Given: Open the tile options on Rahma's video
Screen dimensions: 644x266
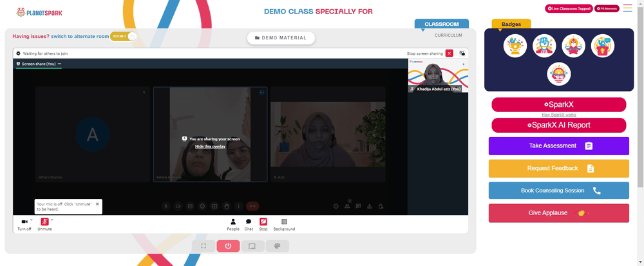Looking at the screenshot, I should point(261,92).
